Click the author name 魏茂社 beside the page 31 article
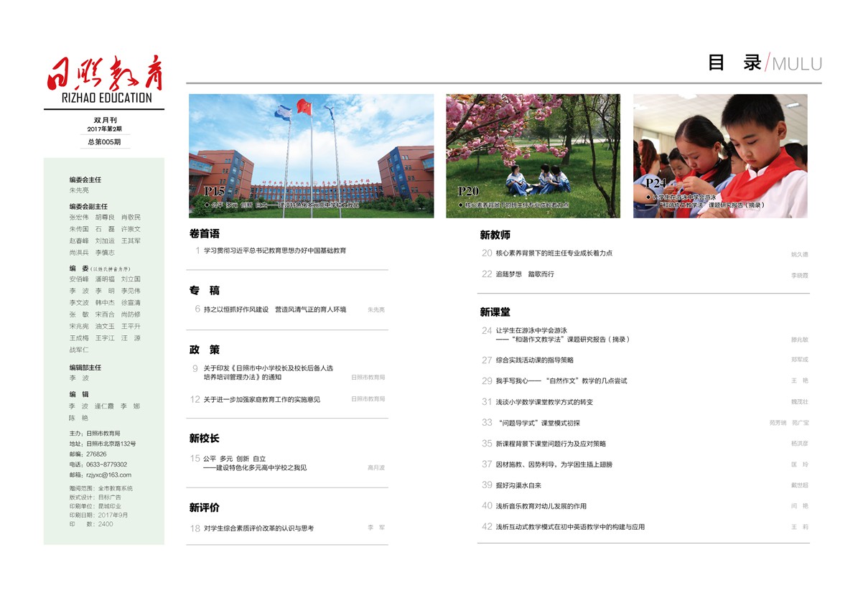868x593 pixels. click(x=800, y=402)
